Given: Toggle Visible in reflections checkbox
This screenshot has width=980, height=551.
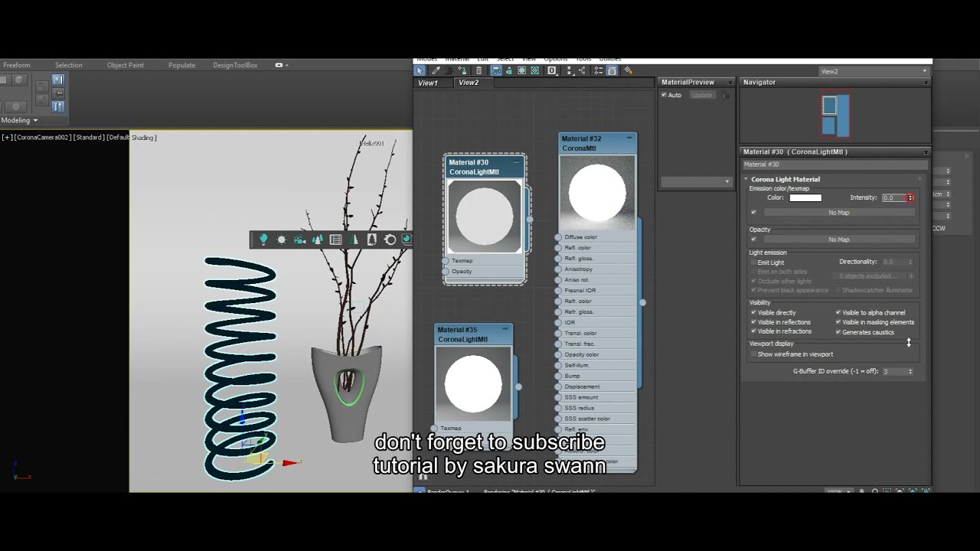Looking at the screenshot, I should tap(753, 322).
